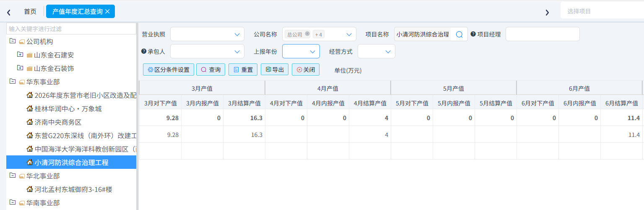Collapse the 华南事业部 node

click(x=12, y=203)
